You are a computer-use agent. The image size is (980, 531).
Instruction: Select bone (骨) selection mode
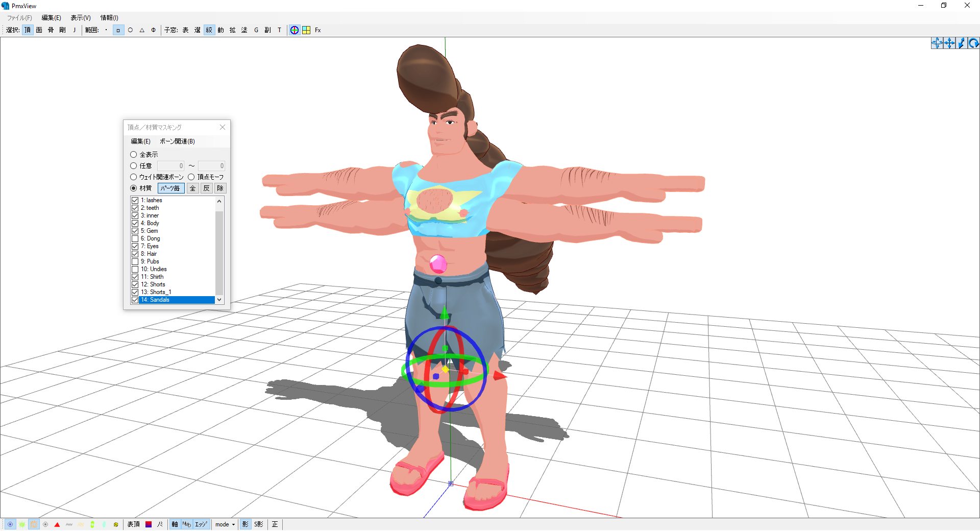coord(51,30)
